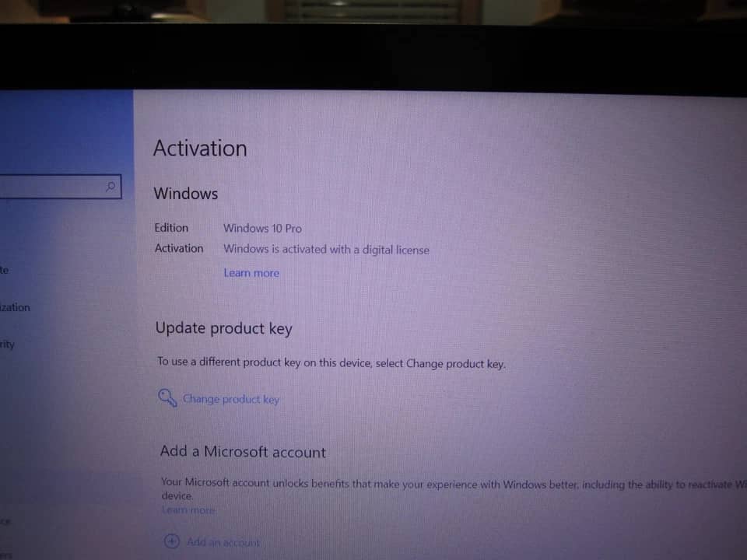Click the Add a Microsoft account heading

[243, 451]
